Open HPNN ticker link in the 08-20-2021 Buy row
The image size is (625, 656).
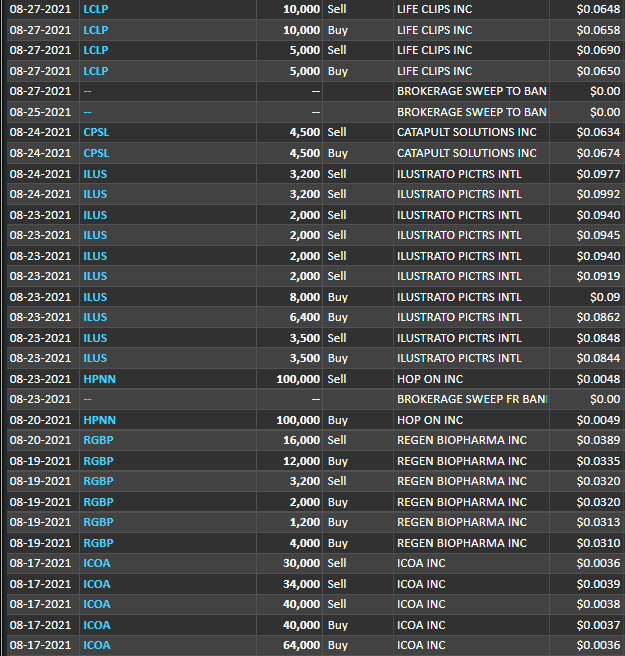[x=100, y=420]
